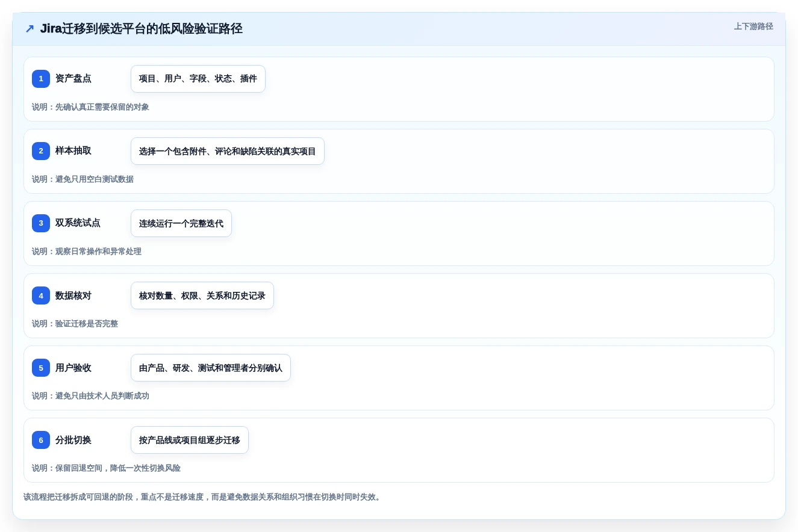This screenshot has height=532, width=798.
Task: Click the 上下游路径 label in the header
Action: click(x=753, y=26)
